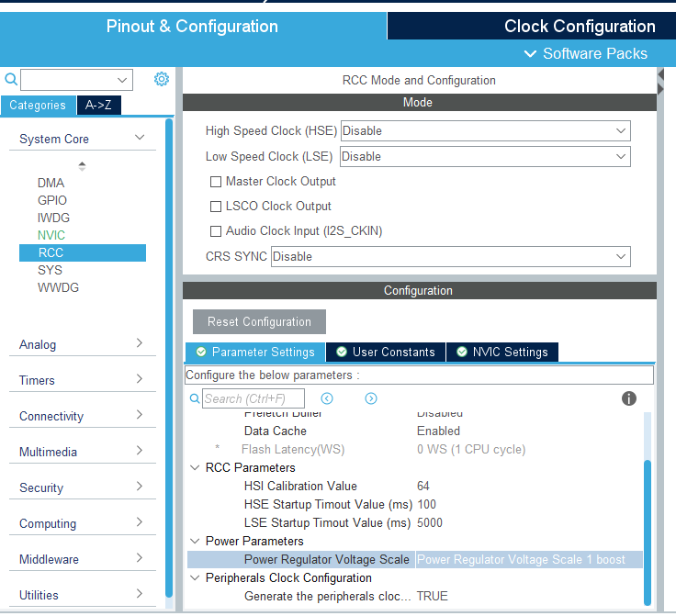Select SYS in System Core list
676x616 pixels.
(50, 270)
